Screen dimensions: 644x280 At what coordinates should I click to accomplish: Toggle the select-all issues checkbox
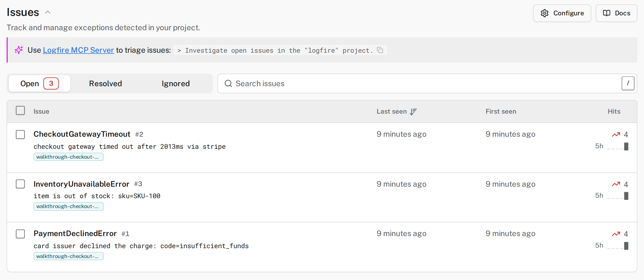click(x=20, y=110)
